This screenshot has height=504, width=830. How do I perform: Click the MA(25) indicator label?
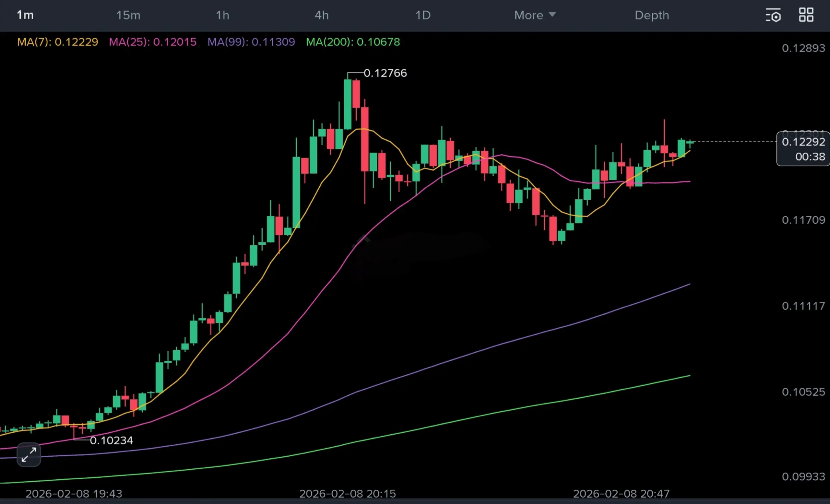pyautogui.click(x=153, y=42)
